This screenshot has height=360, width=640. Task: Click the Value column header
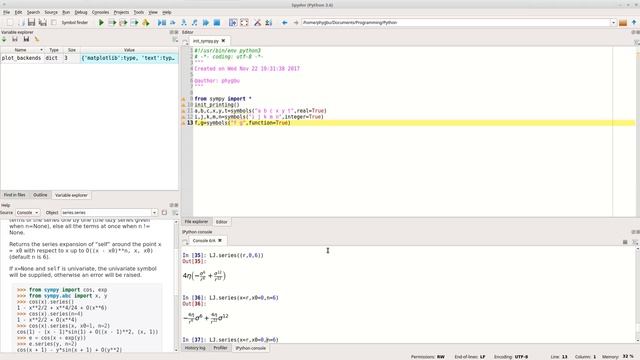click(x=129, y=50)
